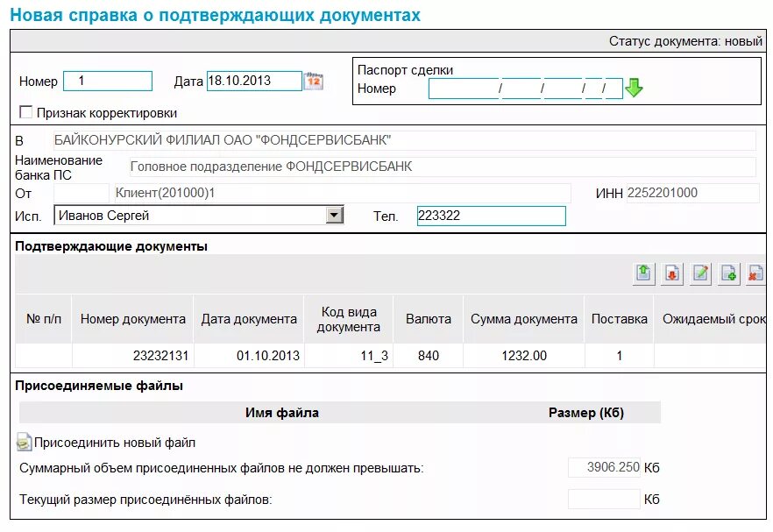This screenshot has width=773, height=532.
Task: Click the ИНН field 2252201000
Action: (x=692, y=193)
